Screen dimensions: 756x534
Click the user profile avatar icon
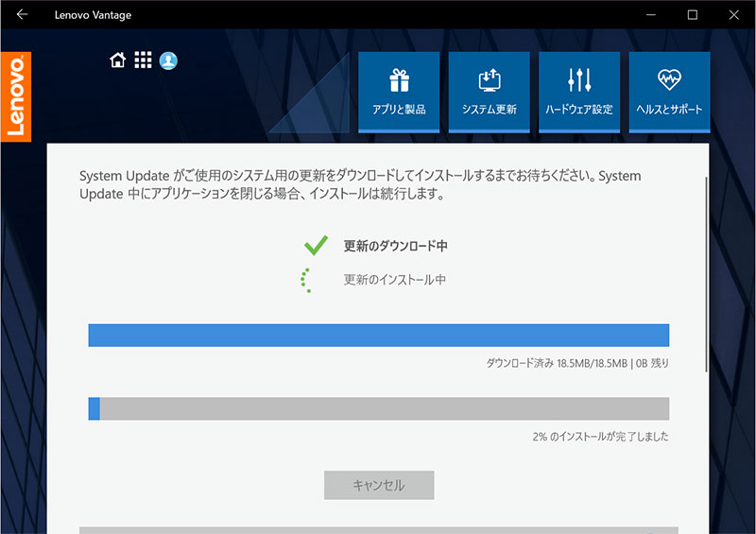click(168, 60)
